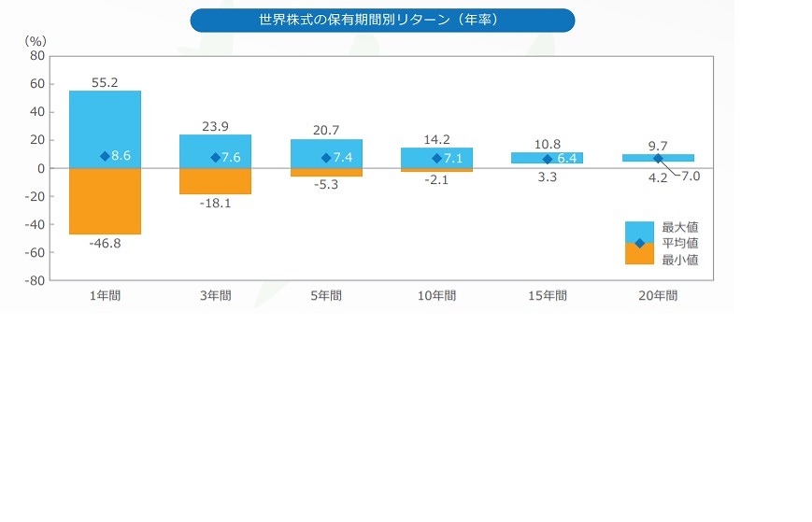Click the blue 最大値 legend swatch

click(x=640, y=229)
